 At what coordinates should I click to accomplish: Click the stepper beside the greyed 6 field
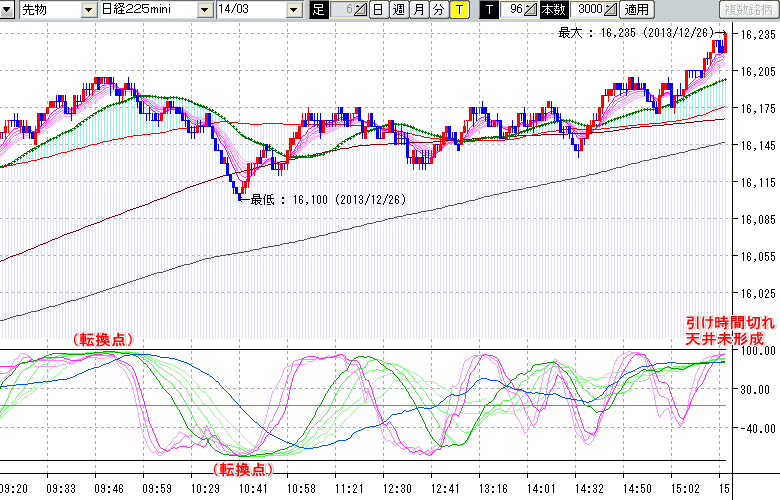coord(361,10)
